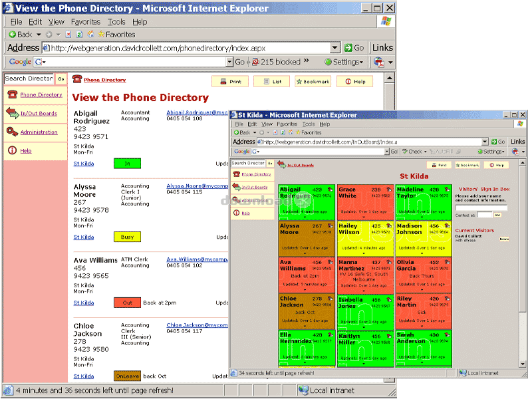Click the visitor name field in Sign In Box
532x399 pixels.
(481, 207)
